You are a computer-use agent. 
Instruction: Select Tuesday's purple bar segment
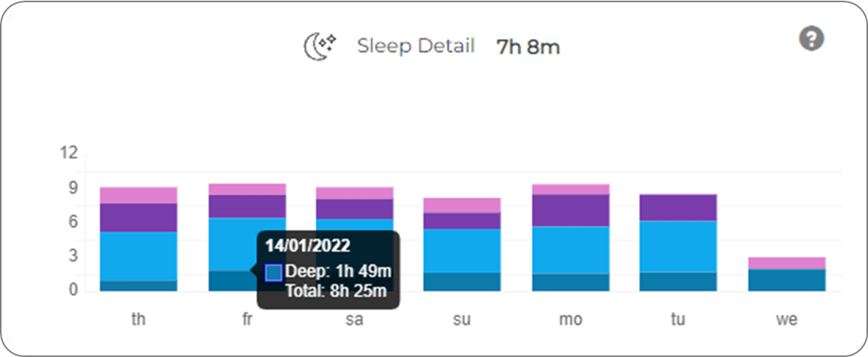pyautogui.click(x=678, y=208)
